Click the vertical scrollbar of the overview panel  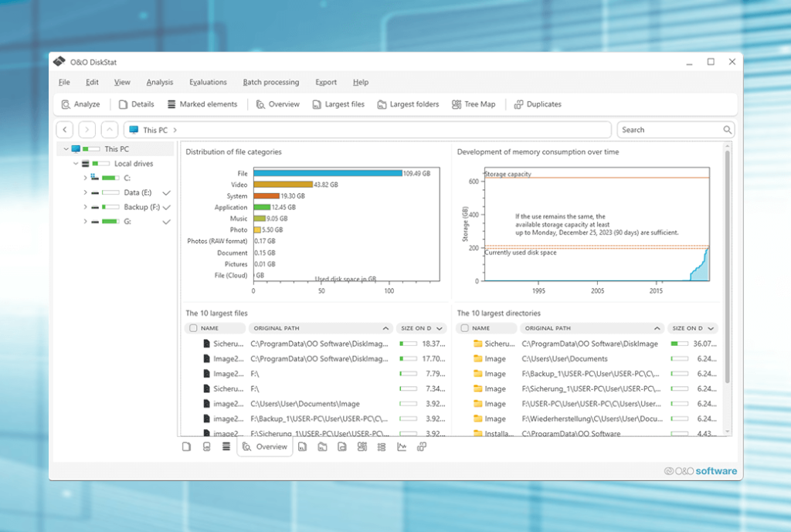(728, 266)
